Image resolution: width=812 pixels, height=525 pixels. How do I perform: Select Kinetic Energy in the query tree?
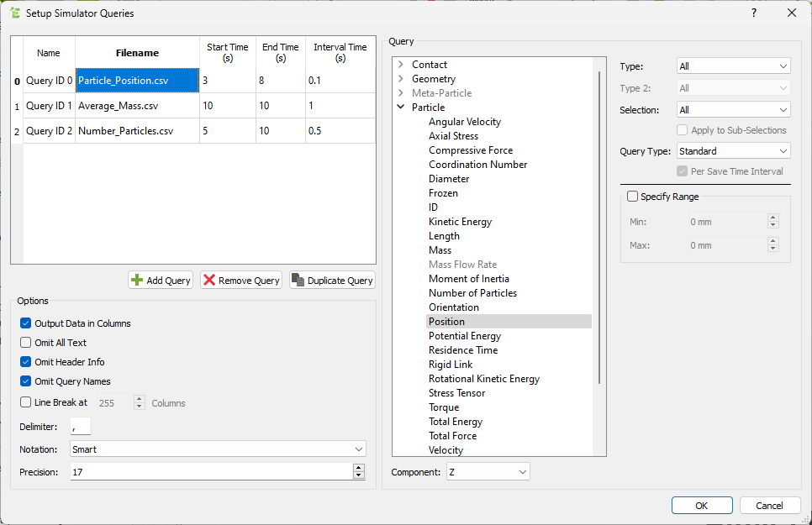coord(460,222)
